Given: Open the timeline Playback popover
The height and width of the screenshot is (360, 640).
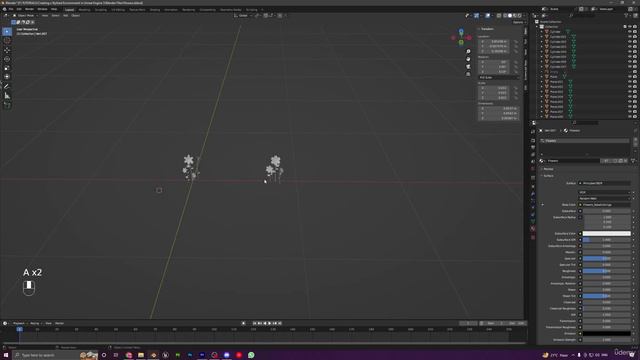Looking at the screenshot, I should [19, 323].
